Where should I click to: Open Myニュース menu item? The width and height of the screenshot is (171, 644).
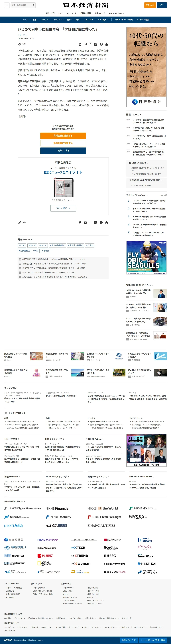point(71,13)
